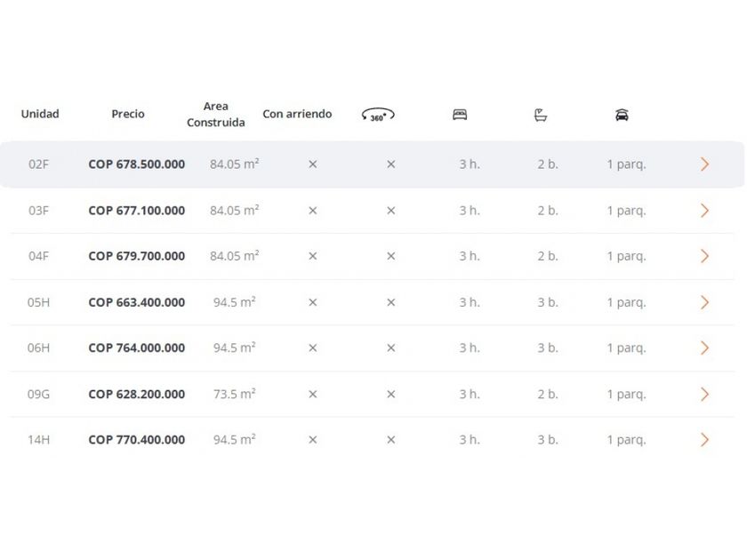Open unit 05H details chevron

tap(704, 302)
